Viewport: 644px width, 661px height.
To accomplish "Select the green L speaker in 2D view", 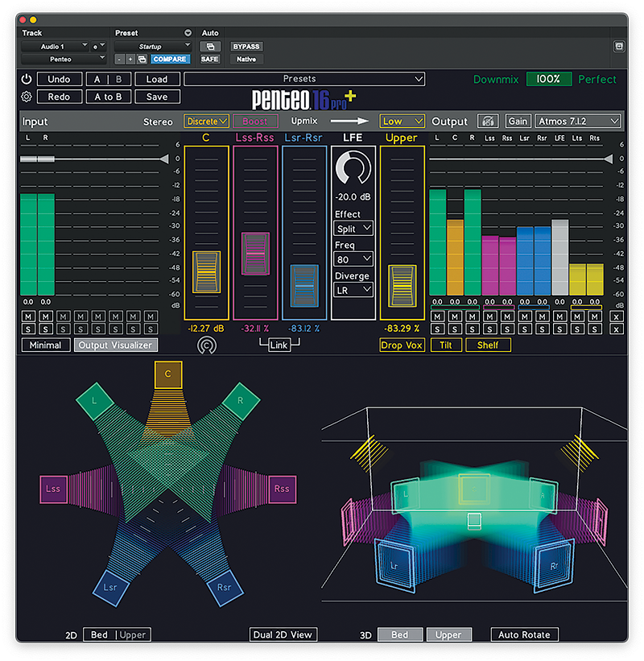I will pyautogui.click(x=94, y=401).
